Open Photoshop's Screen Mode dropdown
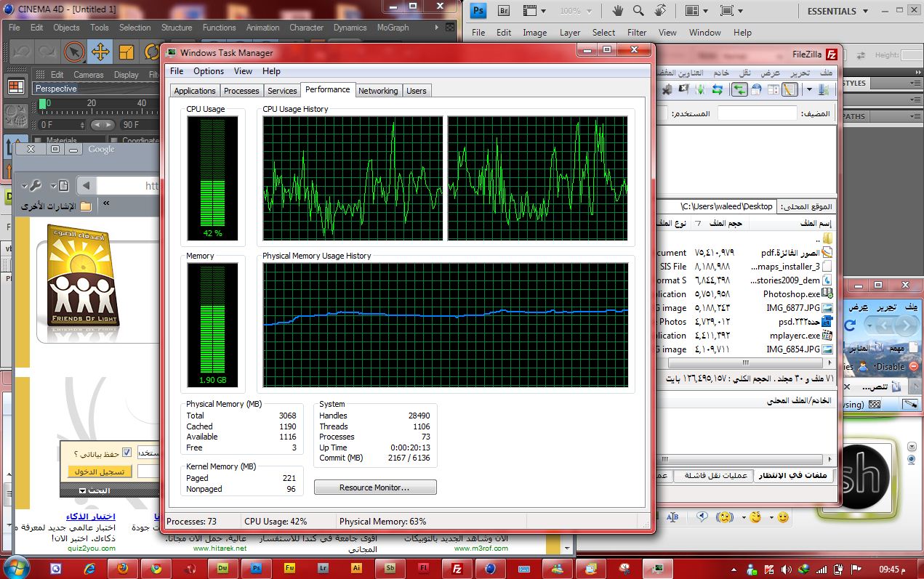This screenshot has width=924, height=579. tap(730, 11)
